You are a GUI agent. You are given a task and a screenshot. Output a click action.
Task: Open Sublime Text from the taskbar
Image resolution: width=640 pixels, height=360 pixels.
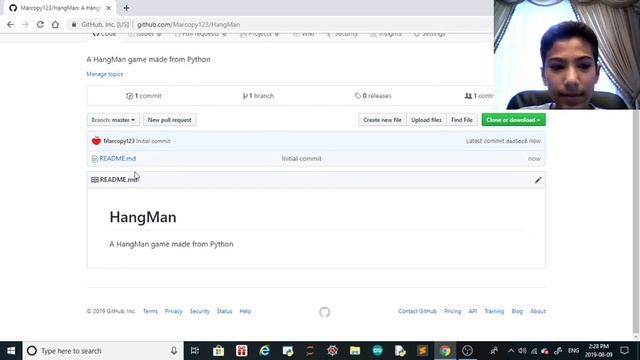[x=422, y=351]
